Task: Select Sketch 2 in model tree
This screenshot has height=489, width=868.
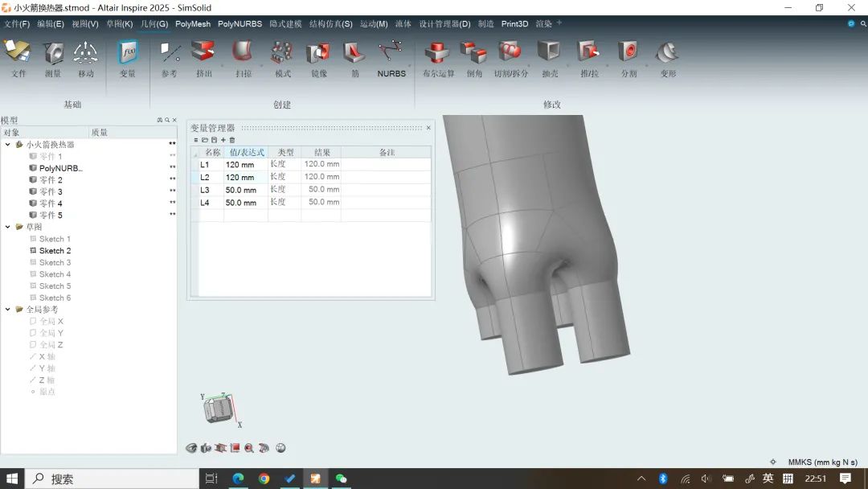Action: 55,251
